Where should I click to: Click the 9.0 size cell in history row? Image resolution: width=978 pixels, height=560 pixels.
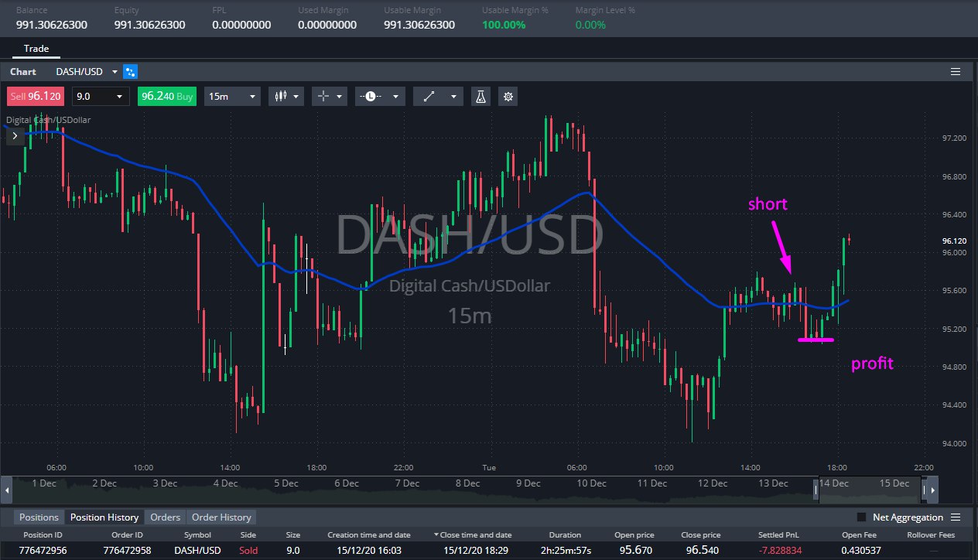click(293, 551)
